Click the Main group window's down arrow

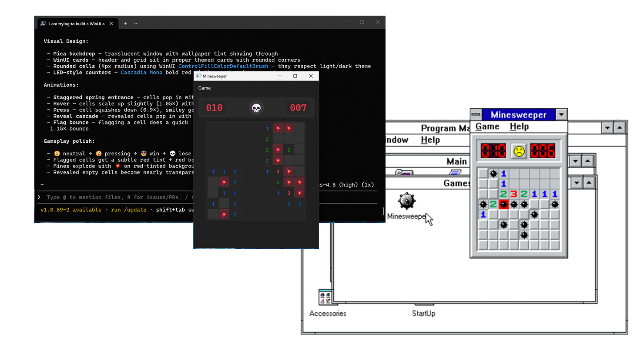point(576,161)
